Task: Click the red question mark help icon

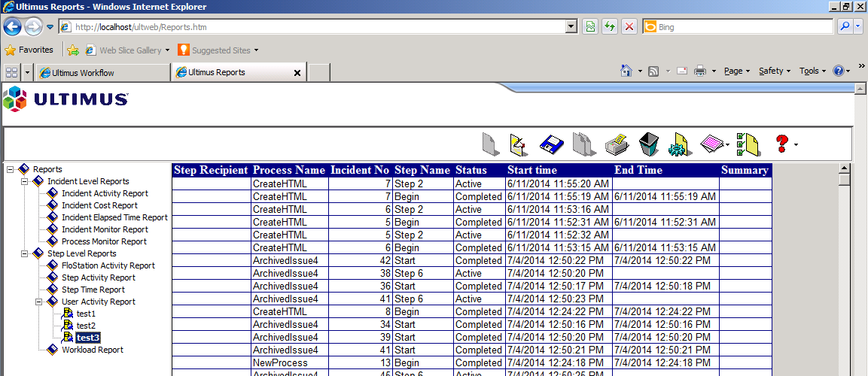Action: pos(781,144)
